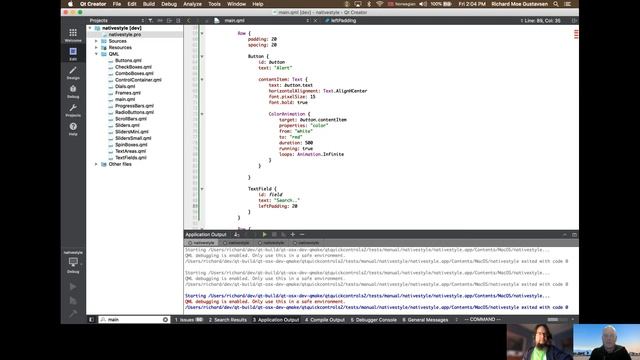
Task: Close the Projects side pane
Action: [178, 20]
